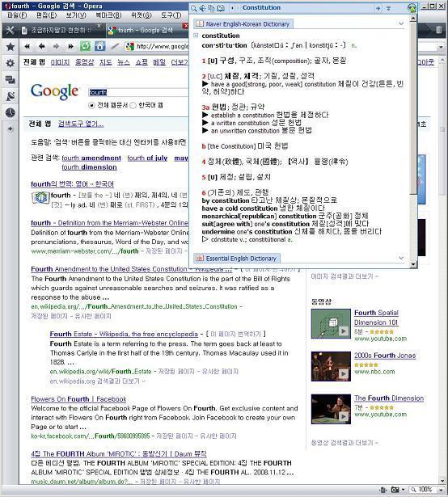Click the Naver English-Korean Dictionary book icon
The width and height of the screenshot is (448, 497).
click(200, 23)
